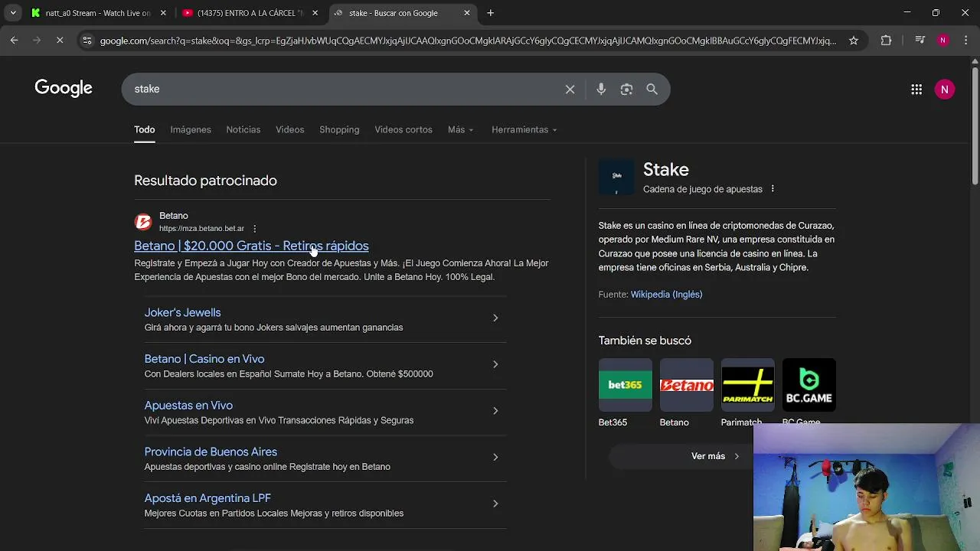Open the Betano ad three-dot options
This screenshot has width=980, height=551.
click(x=255, y=229)
